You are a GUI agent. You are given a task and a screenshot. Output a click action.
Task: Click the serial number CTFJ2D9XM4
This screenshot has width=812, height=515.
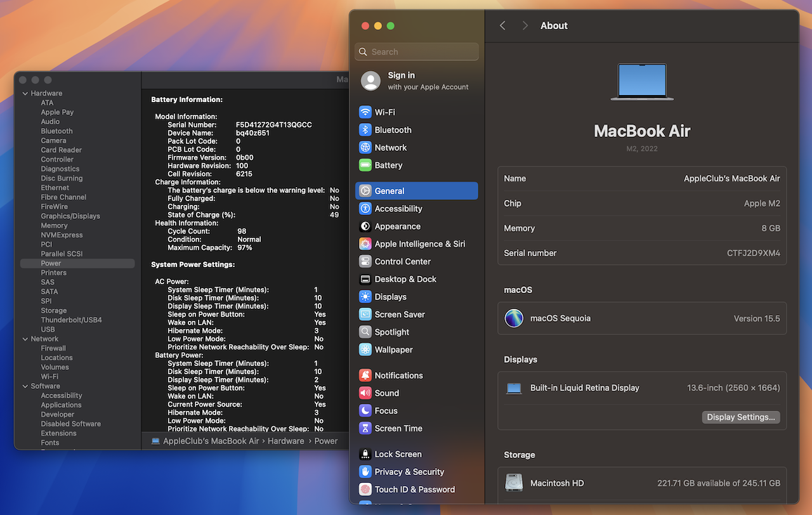point(754,253)
